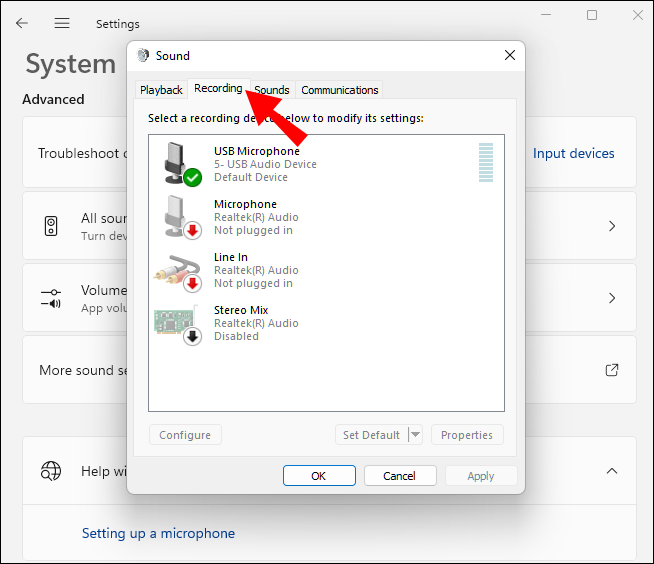This screenshot has width=654, height=564.
Task: Open external link icon for more sound settings
Action: 612,370
